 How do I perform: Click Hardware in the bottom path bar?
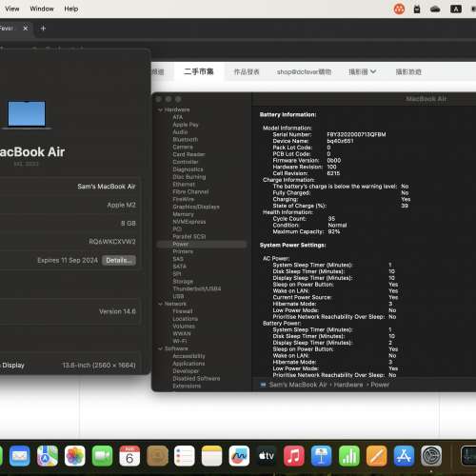coord(348,385)
